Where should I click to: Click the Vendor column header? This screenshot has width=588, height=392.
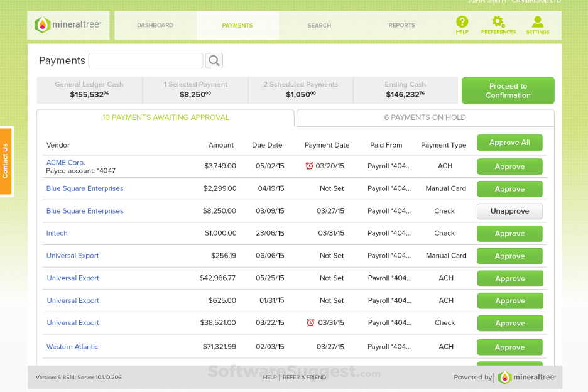pyautogui.click(x=58, y=145)
